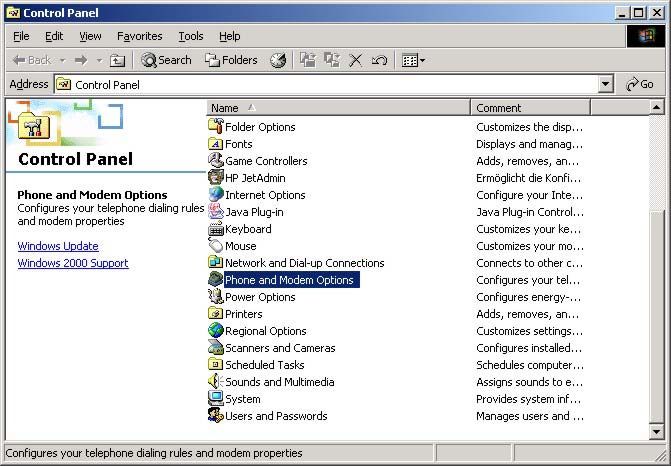This screenshot has width=671, height=466.
Task: Click the comment 'Provides system inf…'
Action: point(528,399)
